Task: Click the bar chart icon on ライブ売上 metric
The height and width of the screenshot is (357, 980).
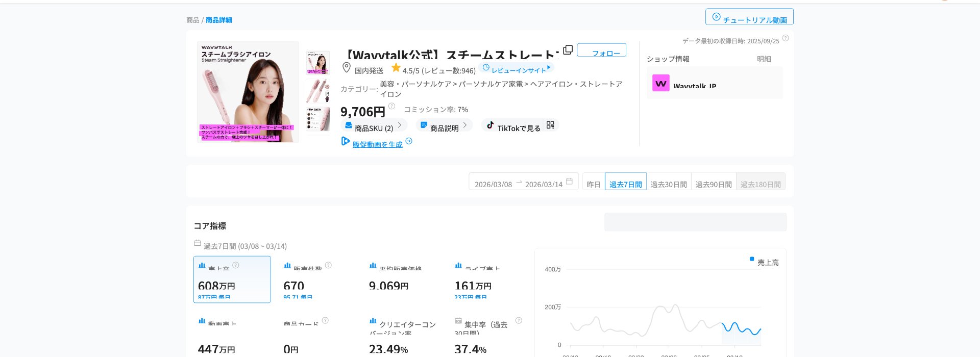Action: [x=458, y=265]
